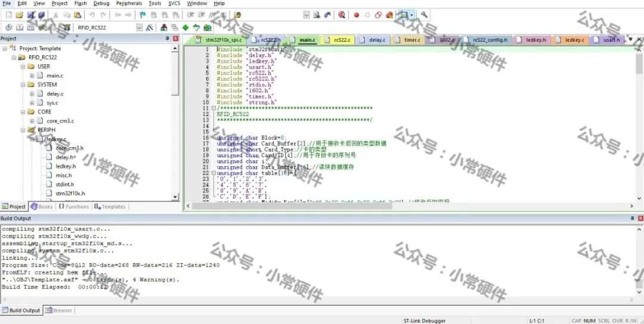
Task: Click Select Software Packs icon
Action: [x=197, y=27]
